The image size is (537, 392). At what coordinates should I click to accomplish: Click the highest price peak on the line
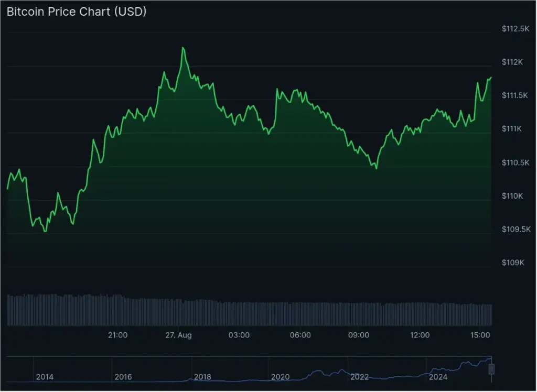pos(183,48)
